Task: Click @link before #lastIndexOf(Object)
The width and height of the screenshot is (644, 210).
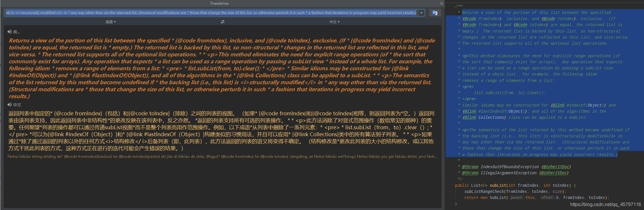Action: [x=470, y=111]
